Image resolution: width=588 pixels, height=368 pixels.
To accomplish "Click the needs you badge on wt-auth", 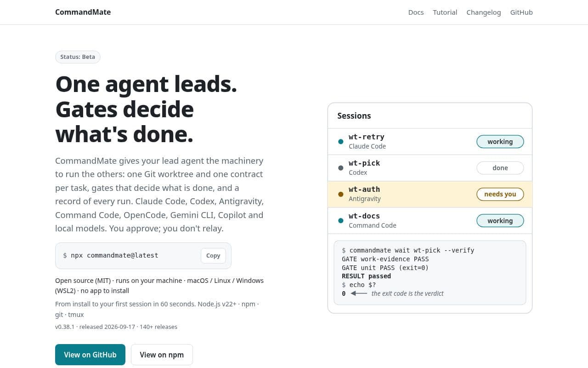I will [500, 194].
